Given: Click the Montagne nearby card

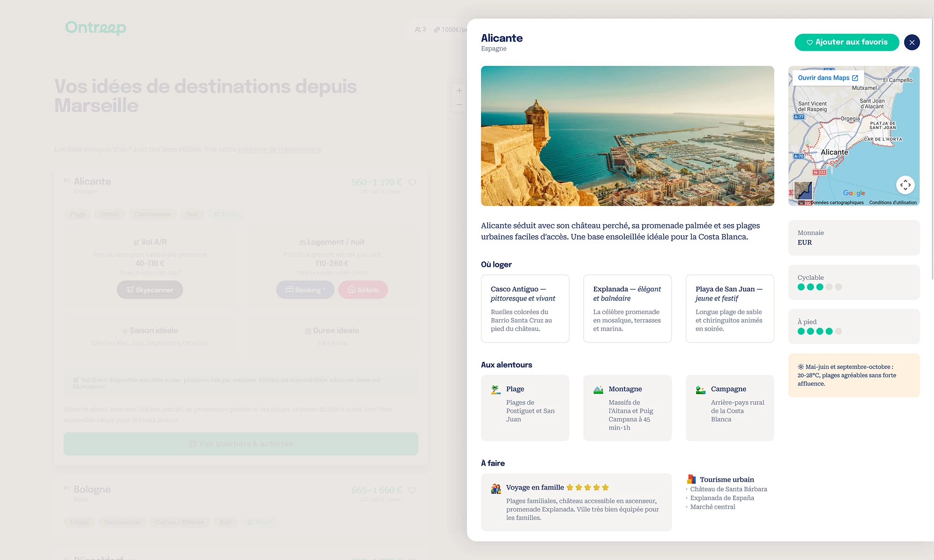Looking at the screenshot, I should click(x=627, y=408).
